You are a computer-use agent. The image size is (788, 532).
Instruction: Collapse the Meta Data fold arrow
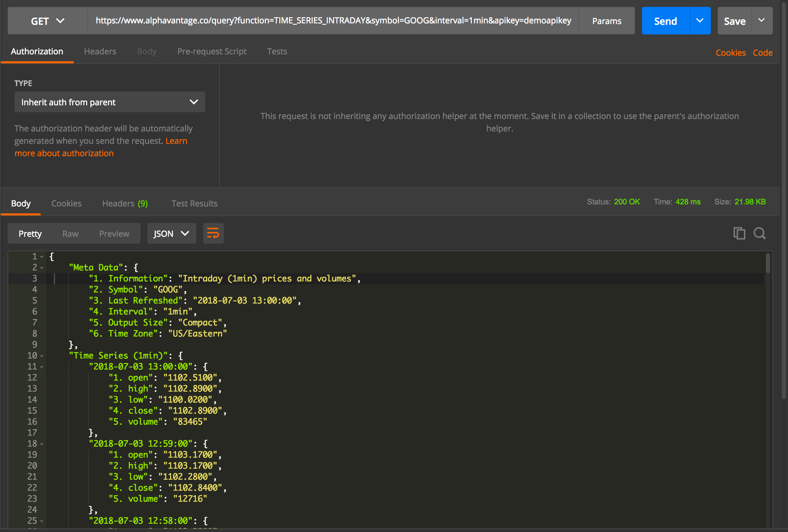click(x=42, y=268)
